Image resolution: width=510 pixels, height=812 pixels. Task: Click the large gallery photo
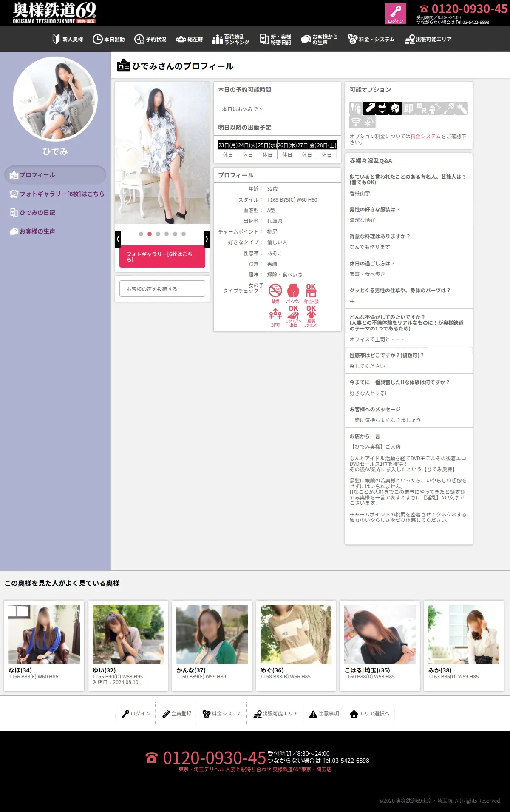point(162,153)
